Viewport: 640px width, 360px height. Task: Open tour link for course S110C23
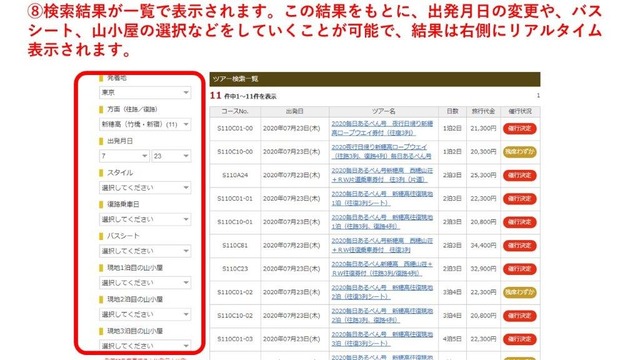pos(382,269)
